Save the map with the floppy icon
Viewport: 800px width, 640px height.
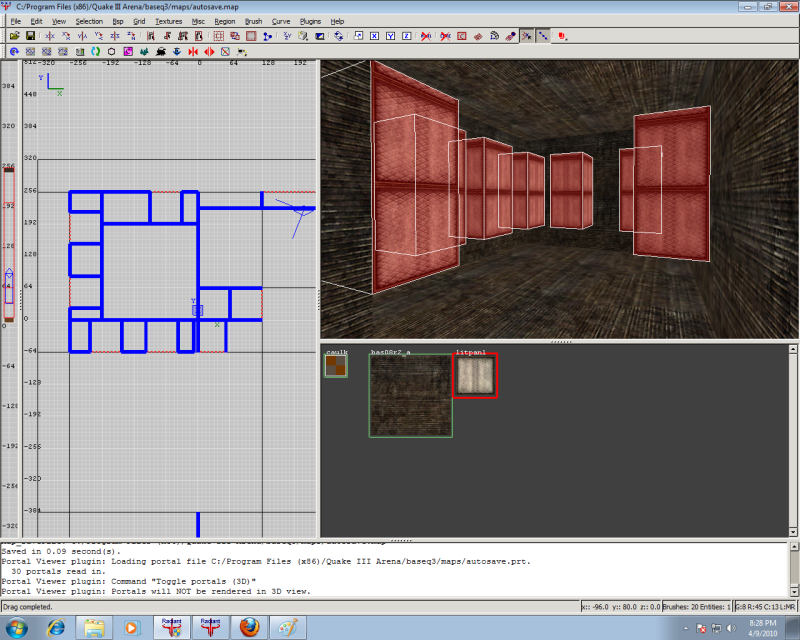[x=30, y=36]
